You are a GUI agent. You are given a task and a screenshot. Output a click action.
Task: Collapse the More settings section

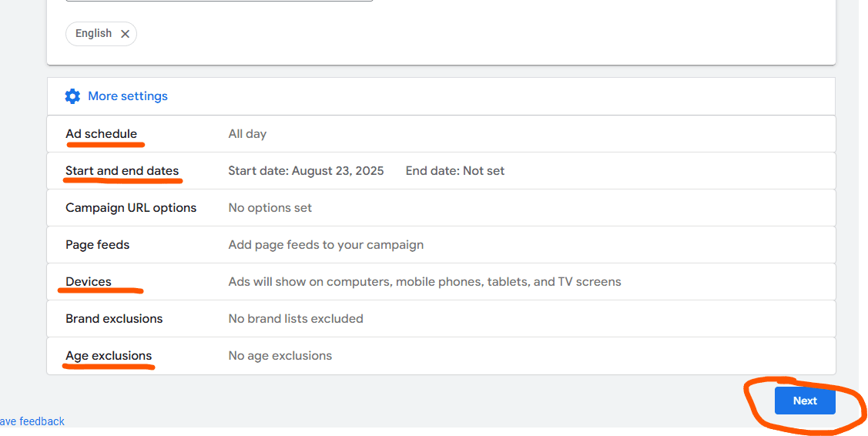pos(127,96)
